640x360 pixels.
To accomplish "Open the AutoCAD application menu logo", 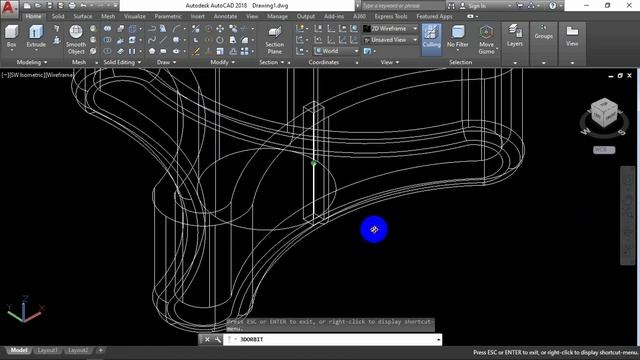I will [9, 8].
